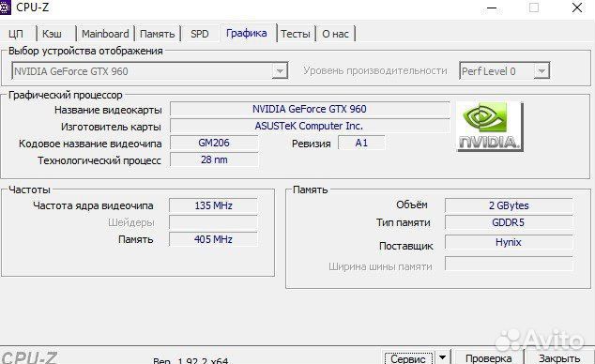Viewport: 595px width, 364px height.
Task: Switch to the Кэш tab
Action: coord(52,34)
